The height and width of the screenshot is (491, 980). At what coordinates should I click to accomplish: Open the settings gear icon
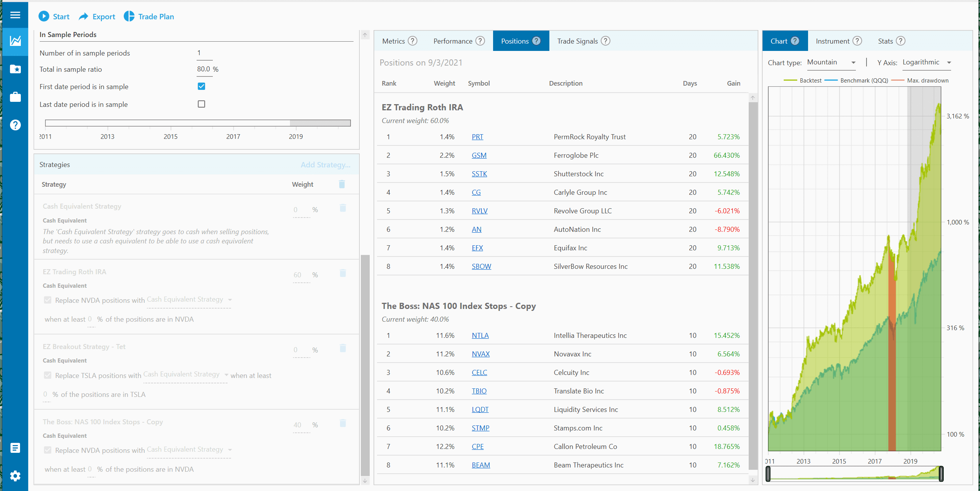[15, 476]
